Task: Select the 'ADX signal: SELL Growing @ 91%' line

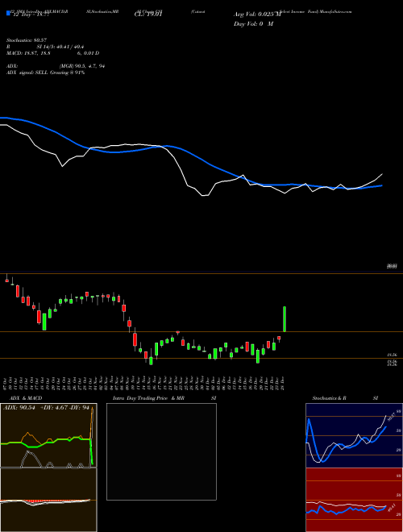Action: coord(45,73)
